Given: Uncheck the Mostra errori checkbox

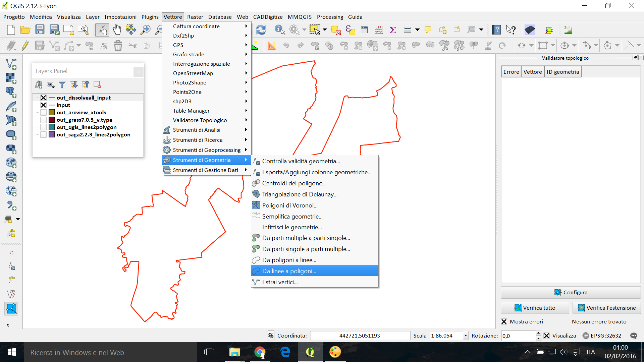Looking at the screenshot, I should pyautogui.click(x=504, y=321).
